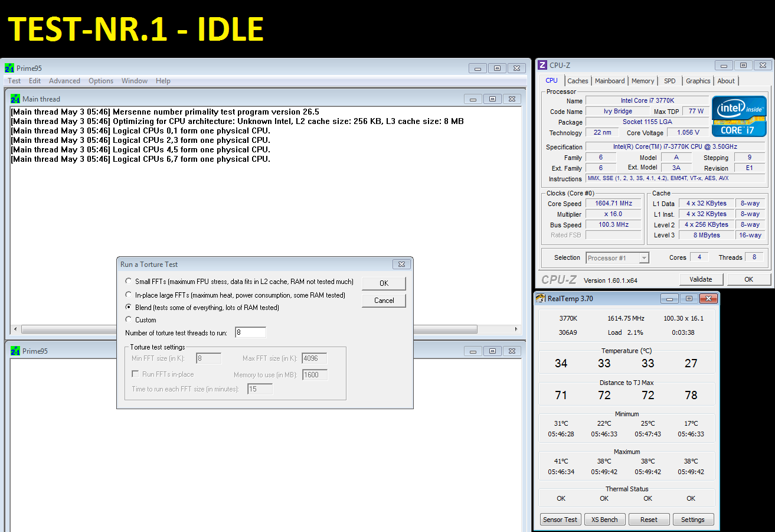Click the RealTemp Load 2.1% reading
The image size is (775, 532).
[625, 332]
